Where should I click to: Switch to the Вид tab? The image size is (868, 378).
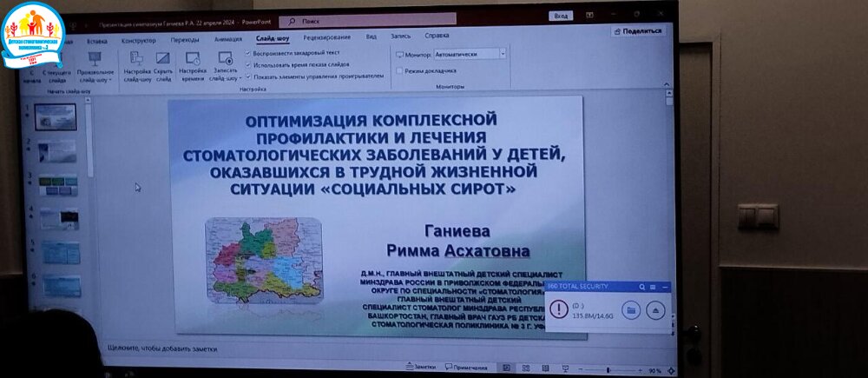point(371,36)
